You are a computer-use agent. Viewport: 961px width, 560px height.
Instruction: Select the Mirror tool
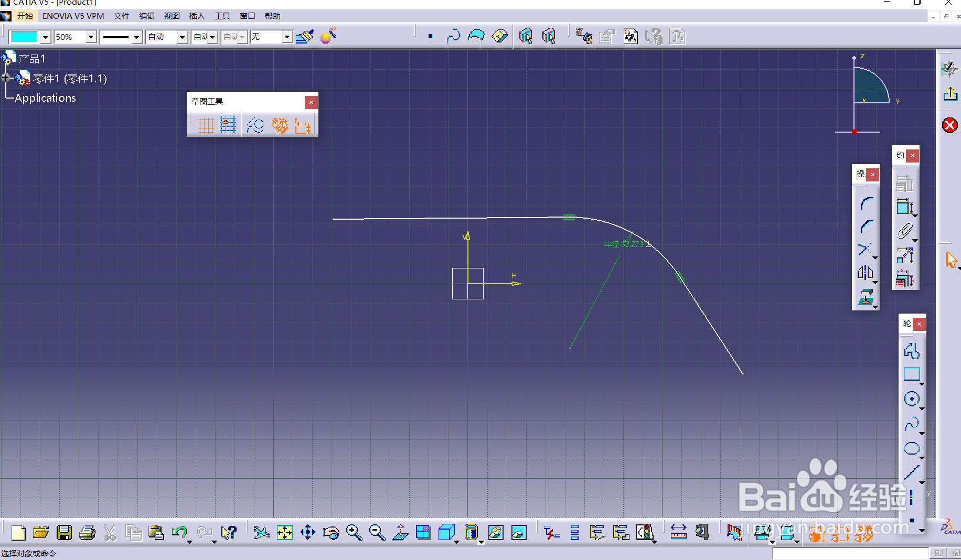[866, 273]
